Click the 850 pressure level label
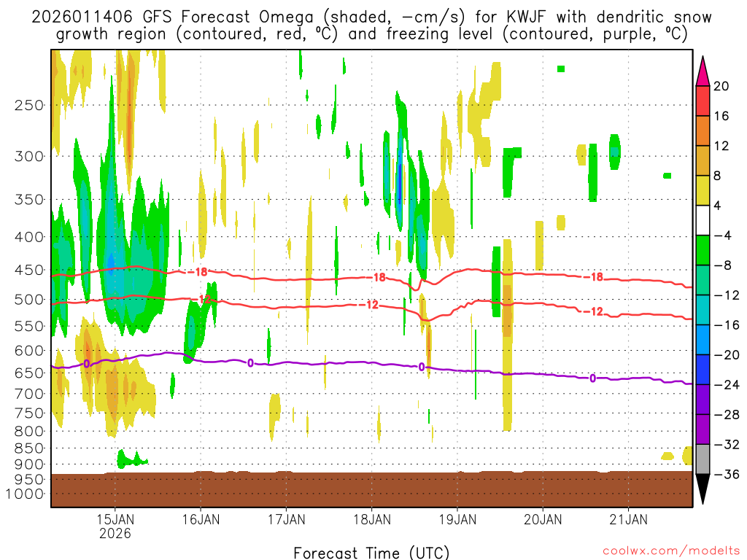Image resolution: width=747 pixels, height=560 pixels. 29,448
